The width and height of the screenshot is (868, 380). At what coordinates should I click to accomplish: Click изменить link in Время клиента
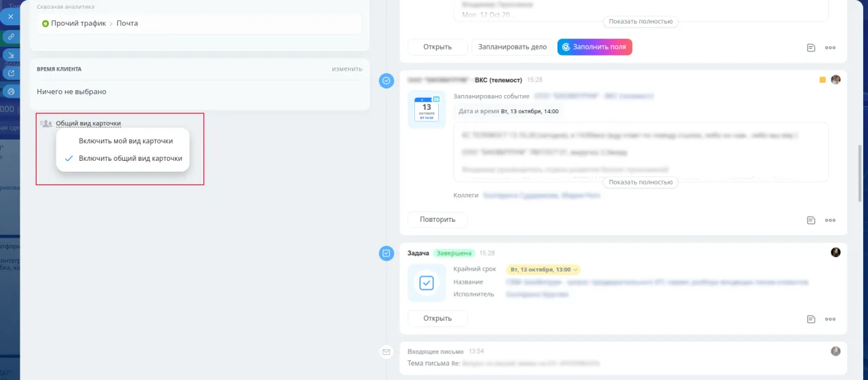pos(347,69)
